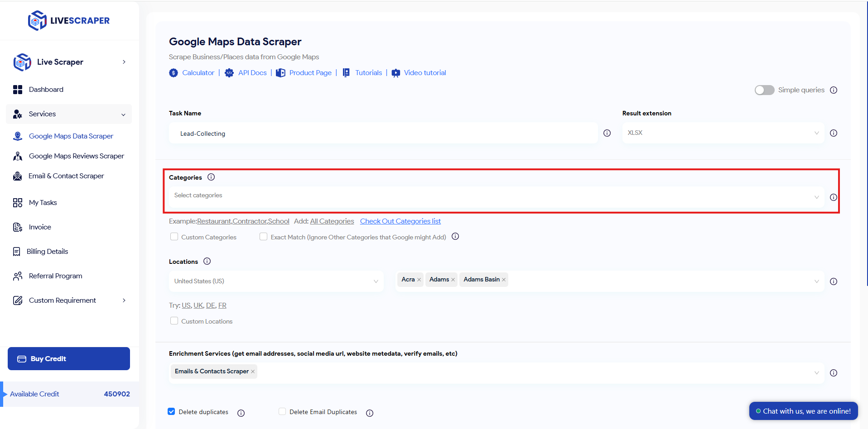The image size is (868, 429).
Task: Click the Chat with us online button
Action: click(804, 411)
